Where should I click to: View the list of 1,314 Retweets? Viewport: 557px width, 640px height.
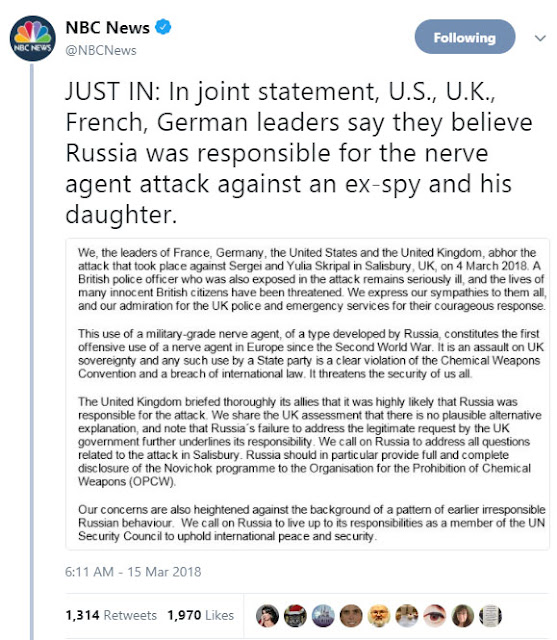(x=111, y=615)
